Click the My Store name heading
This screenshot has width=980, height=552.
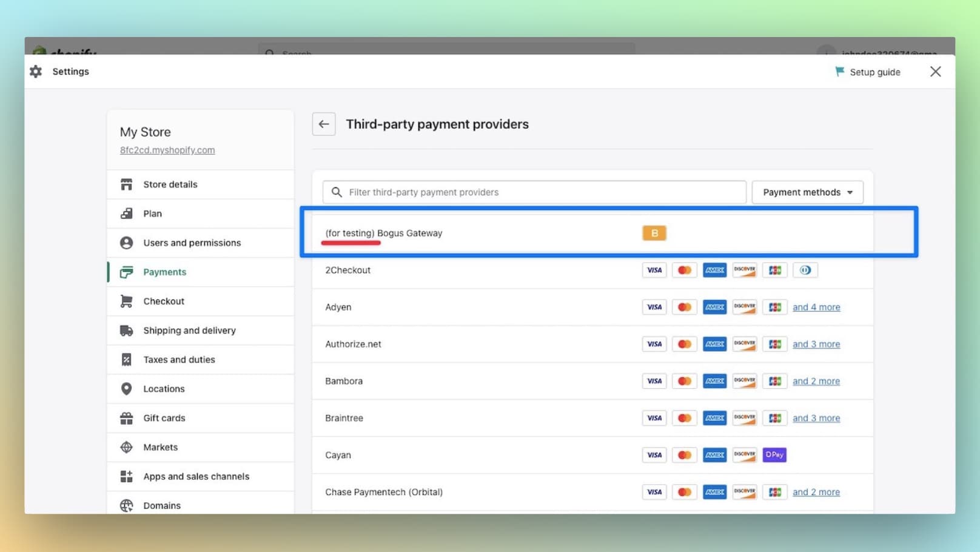pos(145,132)
